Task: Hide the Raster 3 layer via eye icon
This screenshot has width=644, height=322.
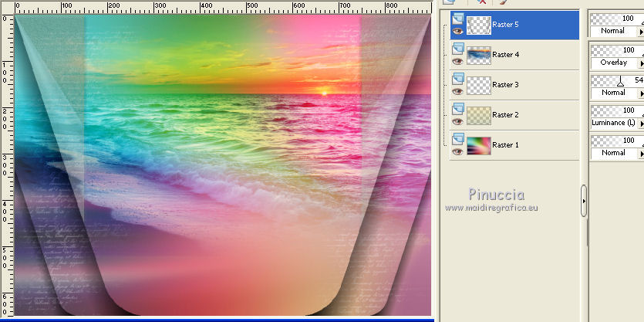Action: point(458,91)
